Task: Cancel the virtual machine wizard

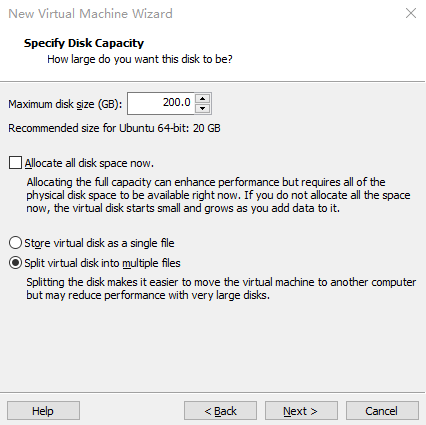Action: [x=382, y=411]
